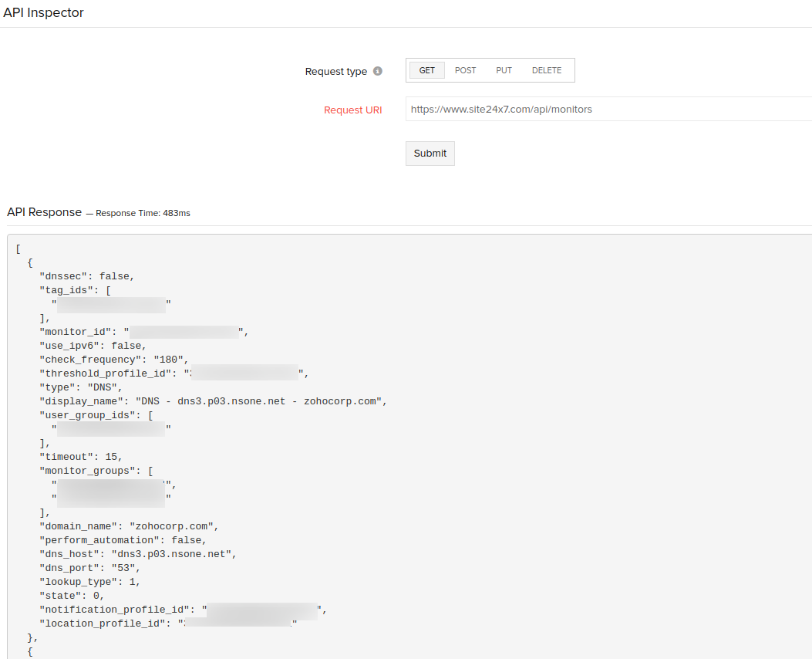Click the "tag_ids" key line
This screenshot has height=659, width=812.
click(x=75, y=291)
